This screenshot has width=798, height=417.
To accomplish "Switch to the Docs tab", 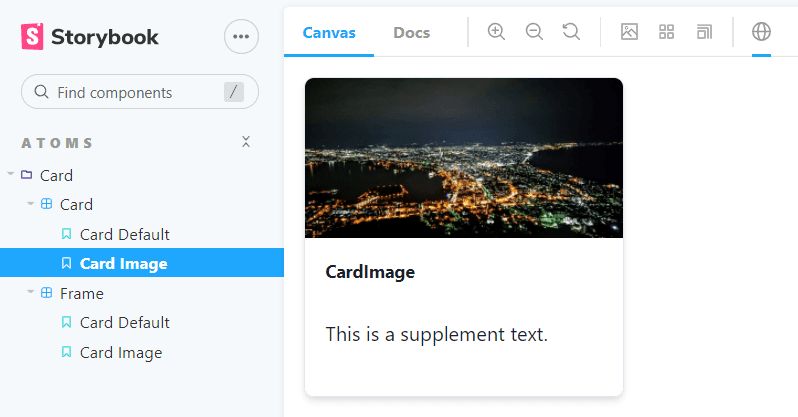I will tap(411, 32).
